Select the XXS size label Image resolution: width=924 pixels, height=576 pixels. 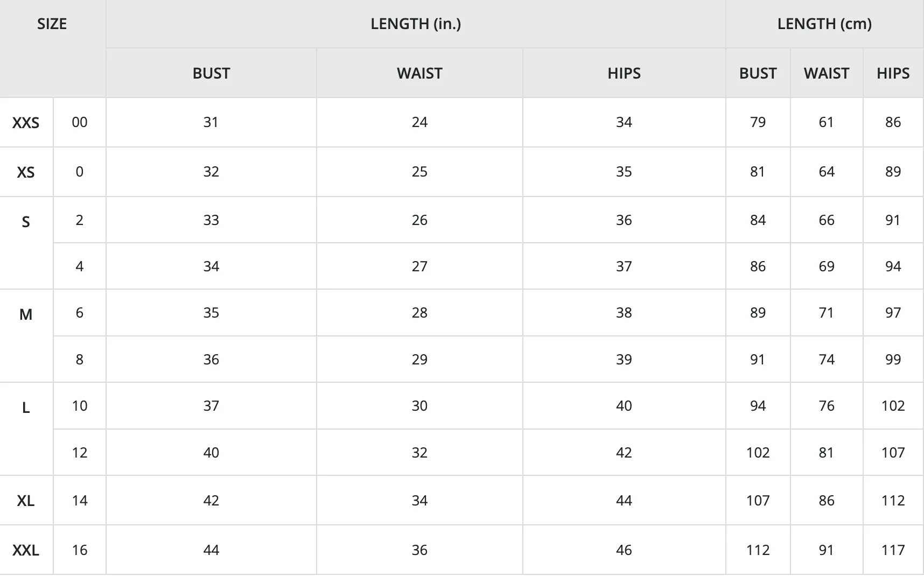coord(26,123)
